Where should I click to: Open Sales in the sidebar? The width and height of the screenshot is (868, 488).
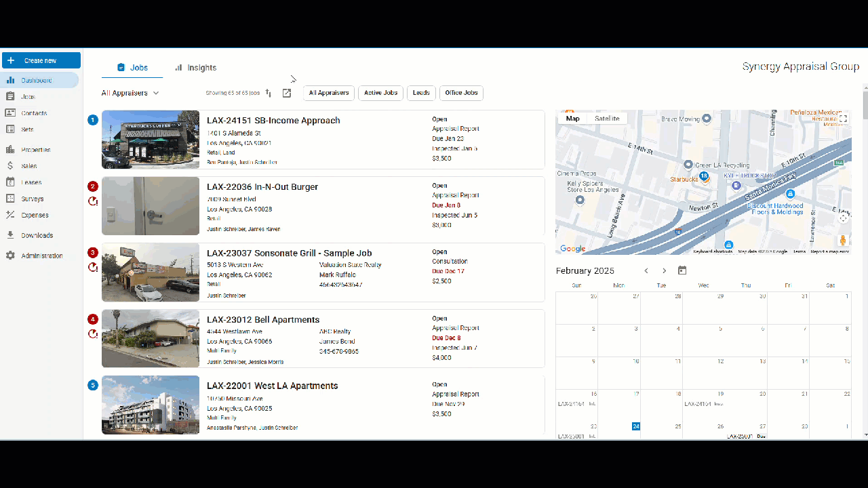point(39,166)
